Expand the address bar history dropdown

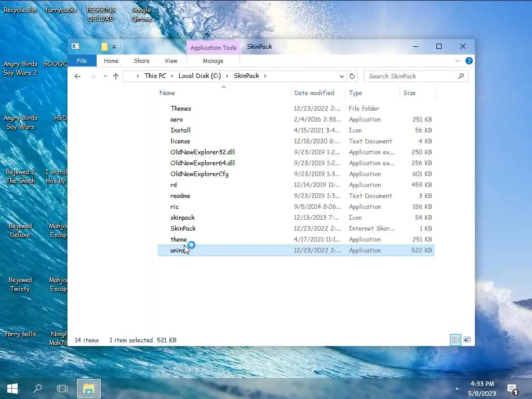pos(341,76)
